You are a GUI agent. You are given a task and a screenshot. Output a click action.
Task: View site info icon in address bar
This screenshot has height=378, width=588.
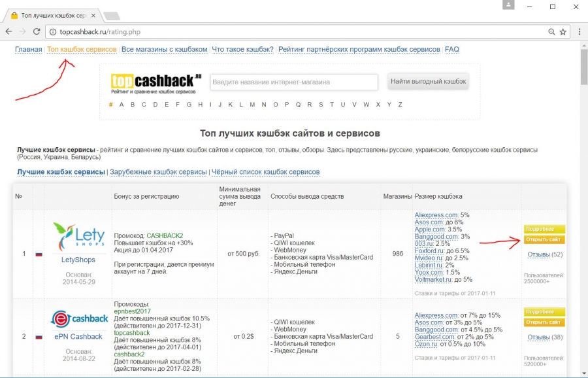53,32
